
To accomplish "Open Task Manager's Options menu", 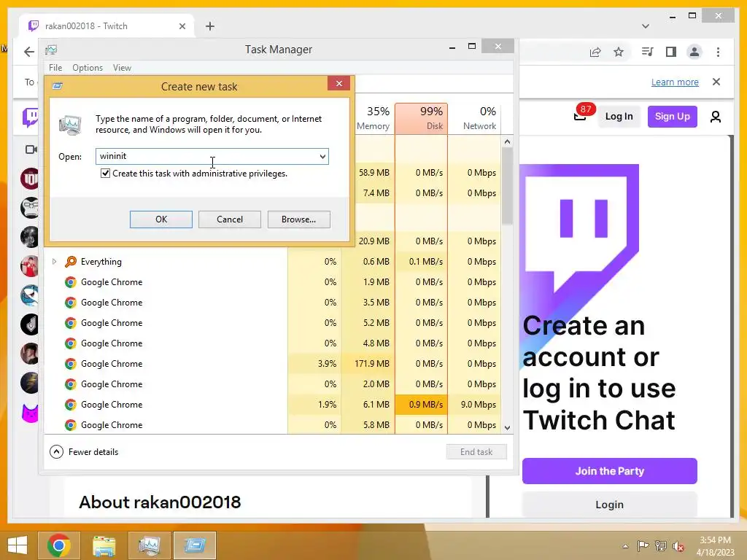I will [88, 68].
